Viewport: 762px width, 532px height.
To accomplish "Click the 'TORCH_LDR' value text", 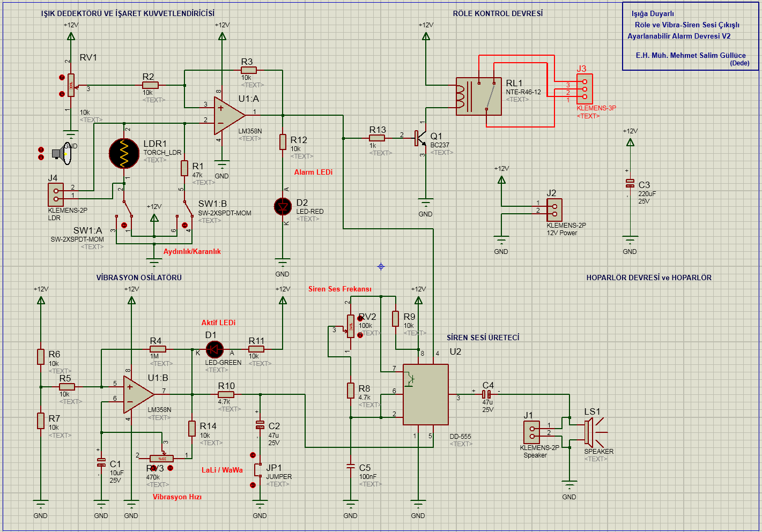I will coord(162,153).
